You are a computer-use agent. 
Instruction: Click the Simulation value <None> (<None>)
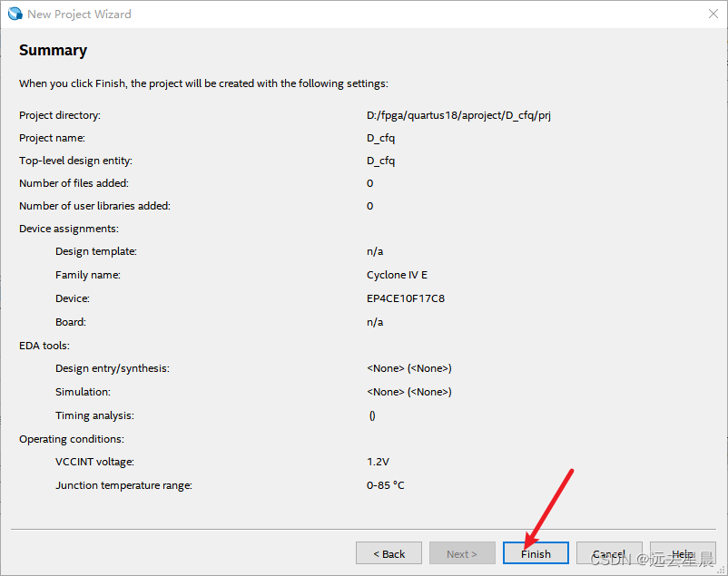coord(409,392)
